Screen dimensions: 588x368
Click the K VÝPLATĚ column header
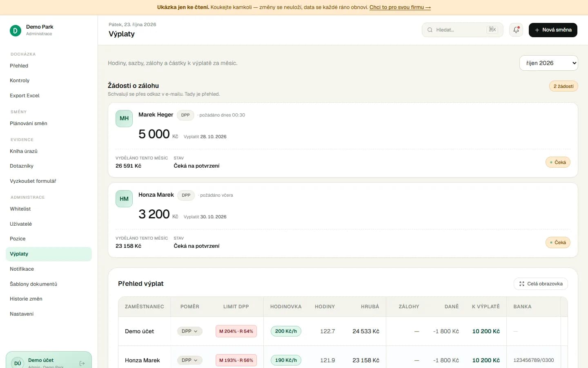click(486, 307)
